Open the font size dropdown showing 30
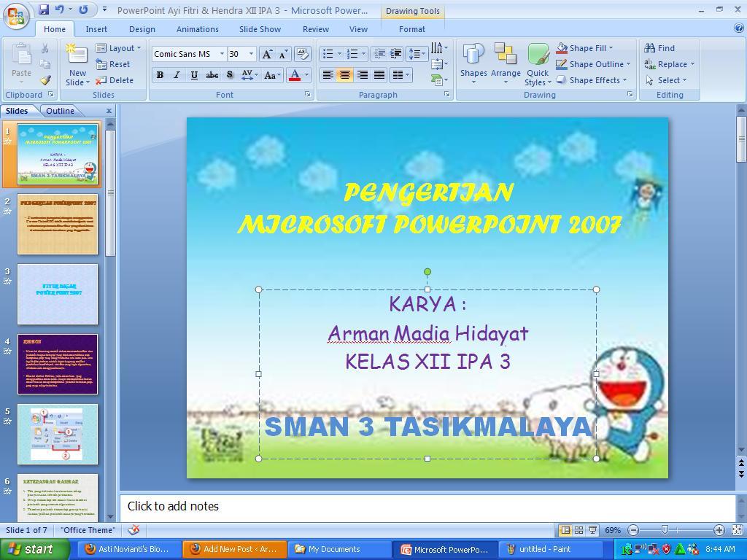Viewport: 747px width, 560px height. [x=251, y=54]
